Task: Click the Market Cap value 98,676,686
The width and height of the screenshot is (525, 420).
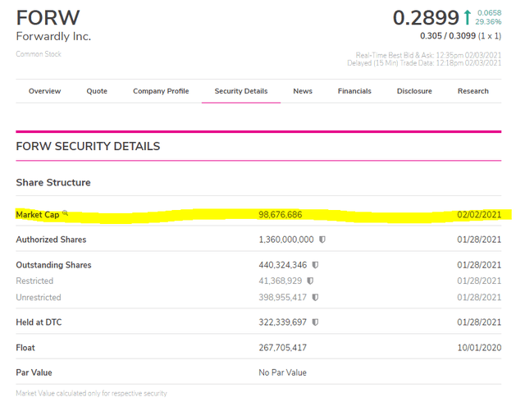Action: pyautogui.click(x=281, y=215)
